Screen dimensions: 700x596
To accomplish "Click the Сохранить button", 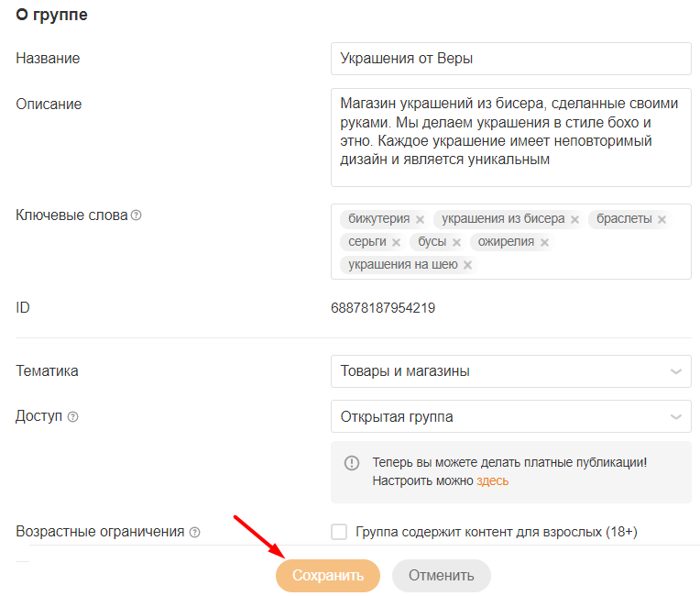I will click(x=328, y=576).
